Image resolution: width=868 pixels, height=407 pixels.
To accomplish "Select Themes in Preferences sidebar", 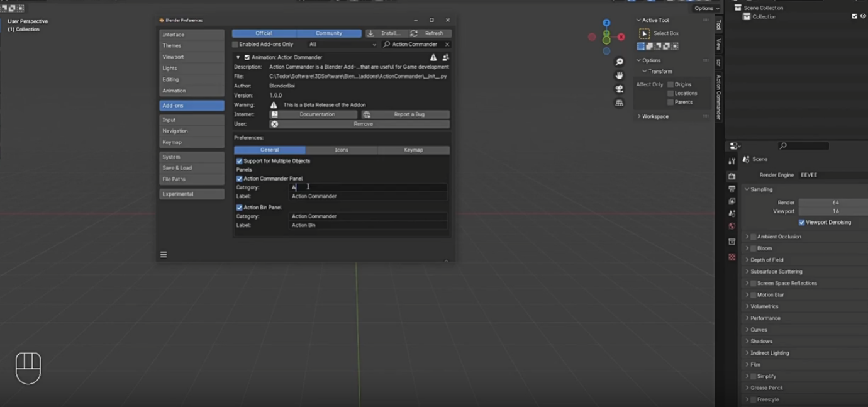I will pyautogui.click(x=191, y=46).
